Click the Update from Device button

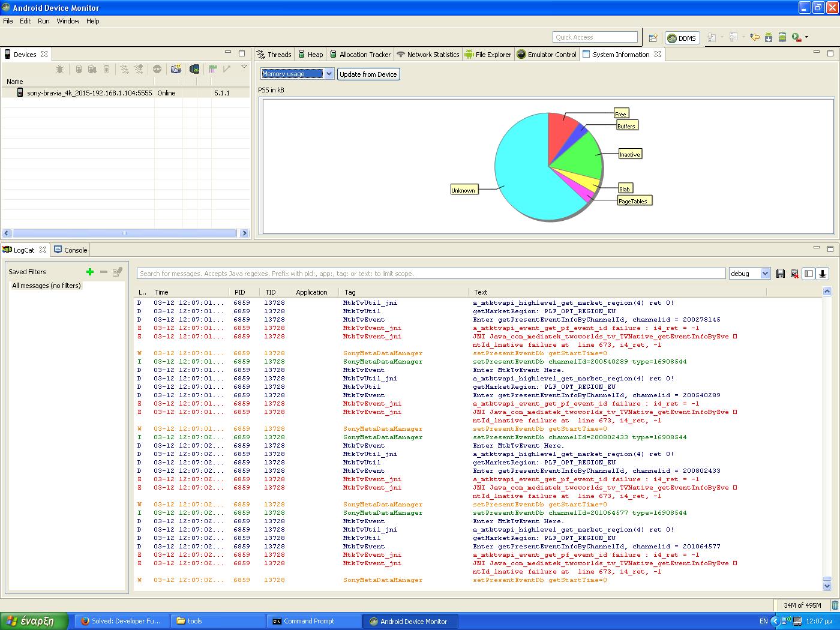[368, 74]
